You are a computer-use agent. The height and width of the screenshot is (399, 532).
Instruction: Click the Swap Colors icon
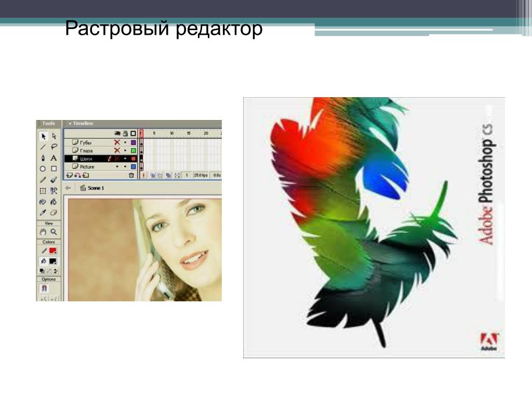55,271
